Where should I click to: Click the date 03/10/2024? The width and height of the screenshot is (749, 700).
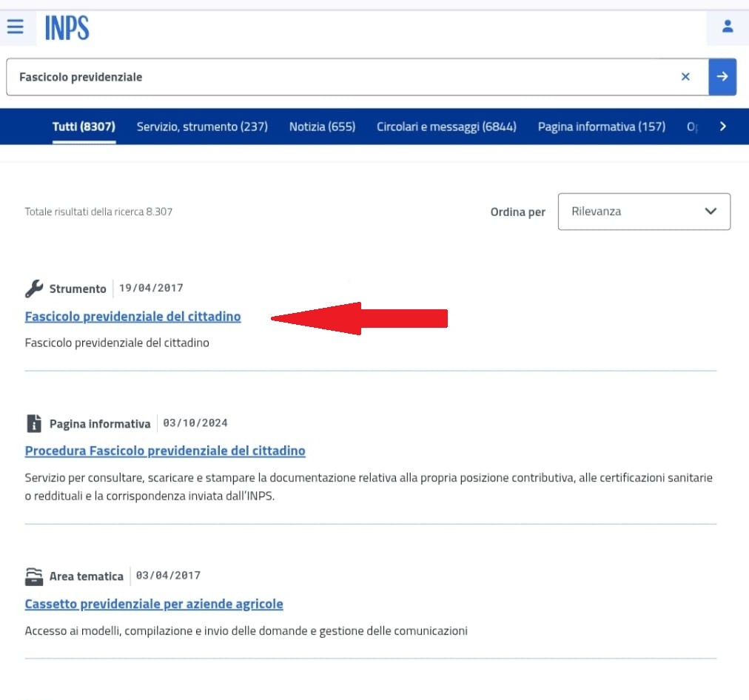[195, 423]
